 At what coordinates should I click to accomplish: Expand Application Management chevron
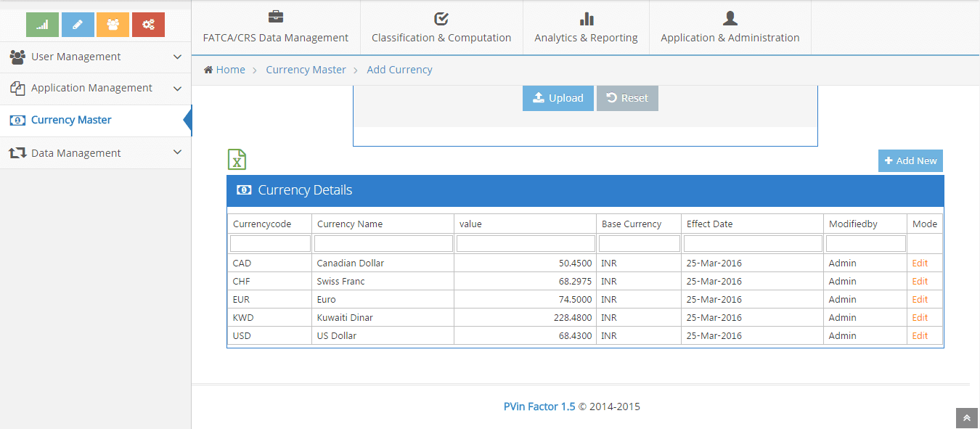(178, 89)
